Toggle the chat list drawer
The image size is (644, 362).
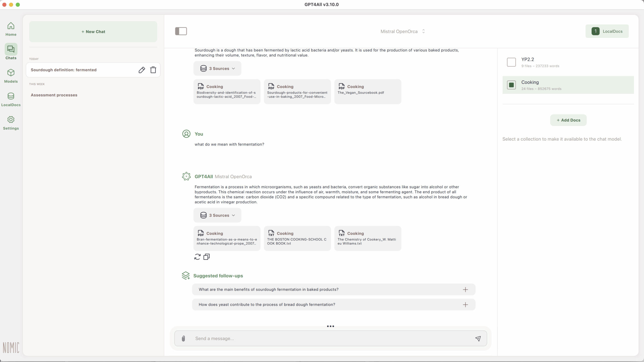(x=181, y=31)
